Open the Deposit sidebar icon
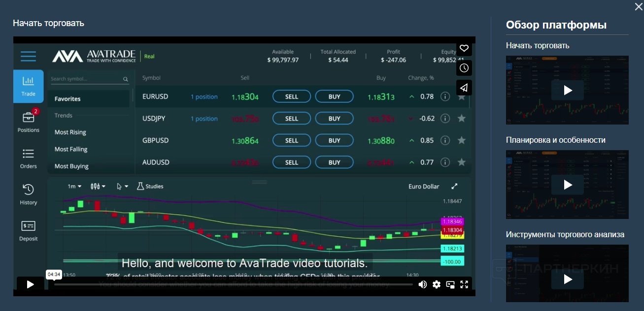 coord(29,231)
